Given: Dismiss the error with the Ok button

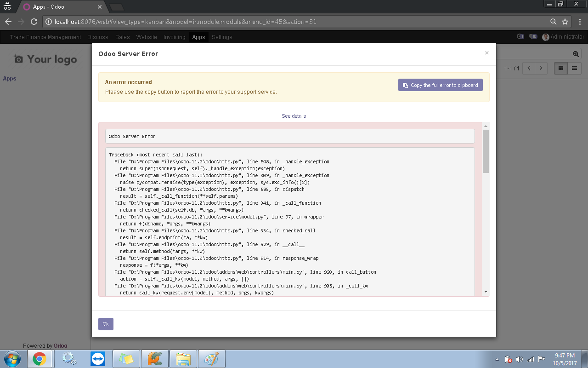Looking at the screenshot, I should pyautogui.click(x=105, y=324).
